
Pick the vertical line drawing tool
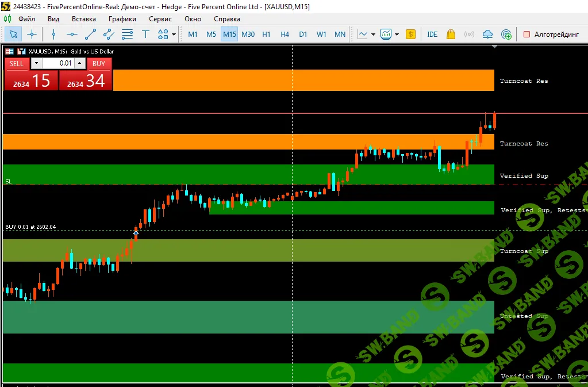point(53,34)
